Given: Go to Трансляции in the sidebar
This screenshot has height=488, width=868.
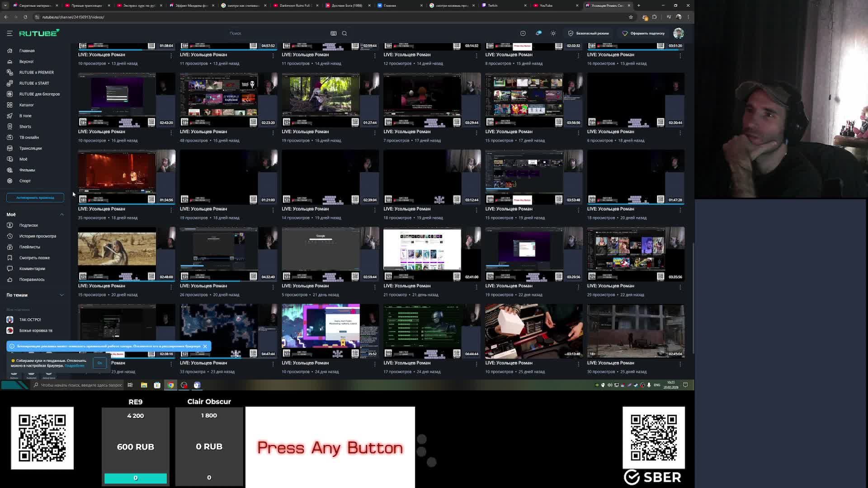Looking at the screenshot, I should 30,148.
